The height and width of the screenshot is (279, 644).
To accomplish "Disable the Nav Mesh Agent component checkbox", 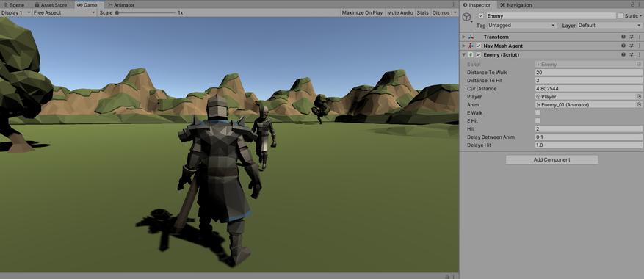I will coord(479,46).
